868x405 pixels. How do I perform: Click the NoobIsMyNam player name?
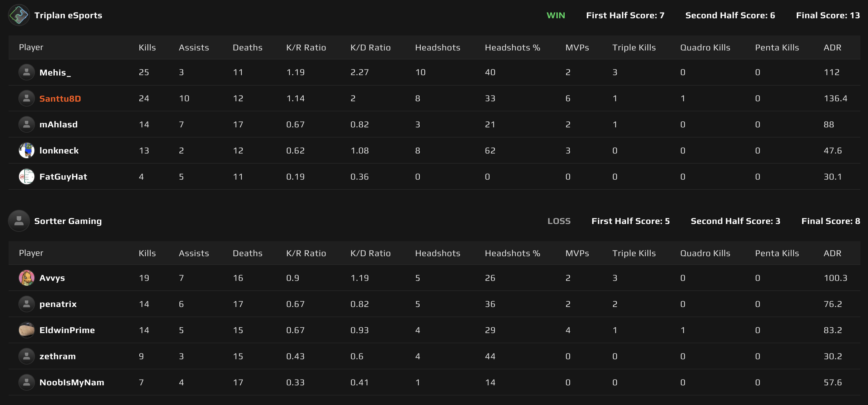click(72, 382)
